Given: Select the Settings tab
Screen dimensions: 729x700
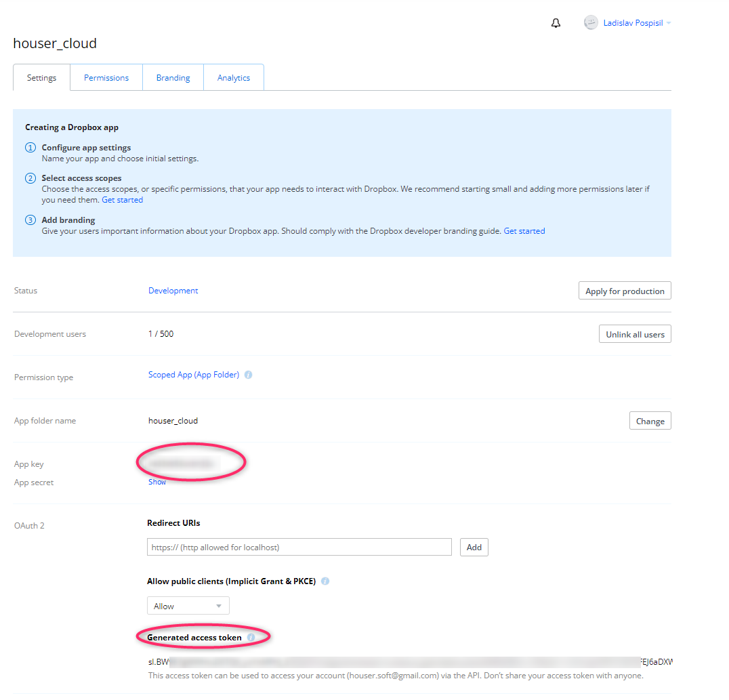Looking at the screenshot, I should pos(41,78).
